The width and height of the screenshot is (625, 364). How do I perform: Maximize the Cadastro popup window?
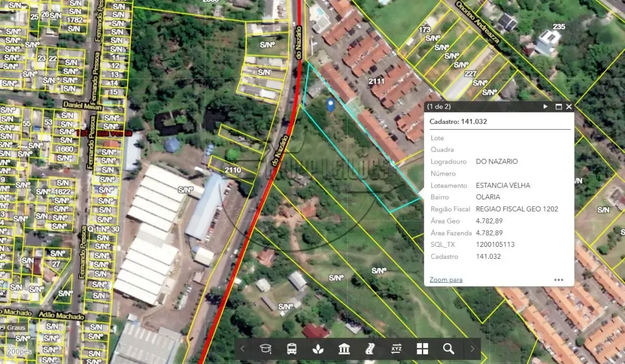click(x=558, y=106)
